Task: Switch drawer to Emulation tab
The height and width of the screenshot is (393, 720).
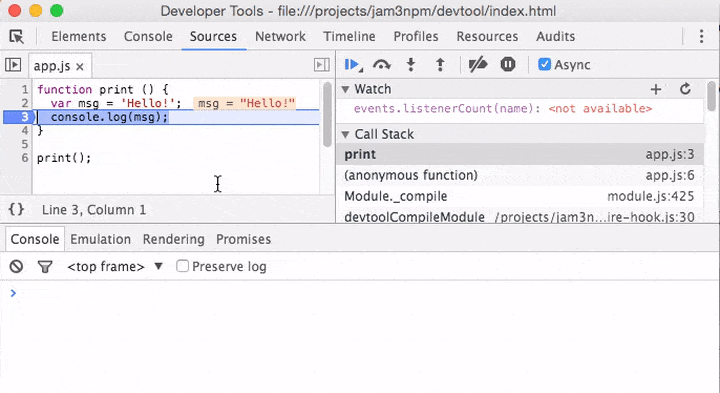Action: 101,239
